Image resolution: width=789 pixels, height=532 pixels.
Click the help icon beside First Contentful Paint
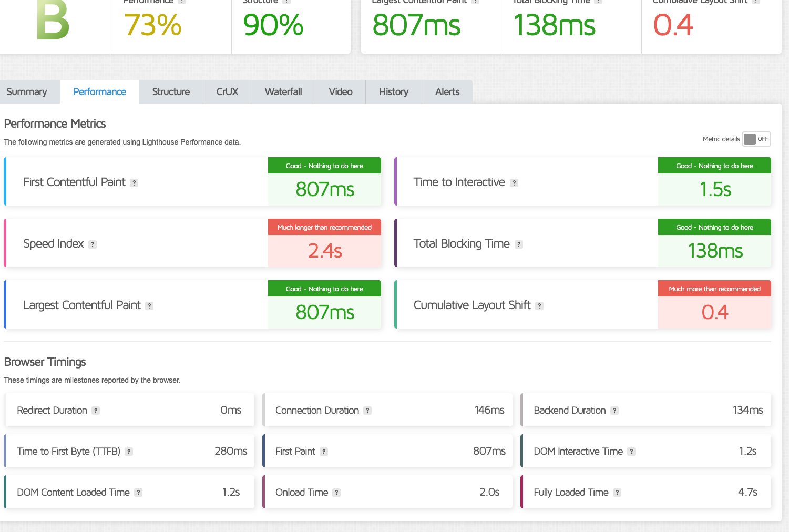[134, 183]
